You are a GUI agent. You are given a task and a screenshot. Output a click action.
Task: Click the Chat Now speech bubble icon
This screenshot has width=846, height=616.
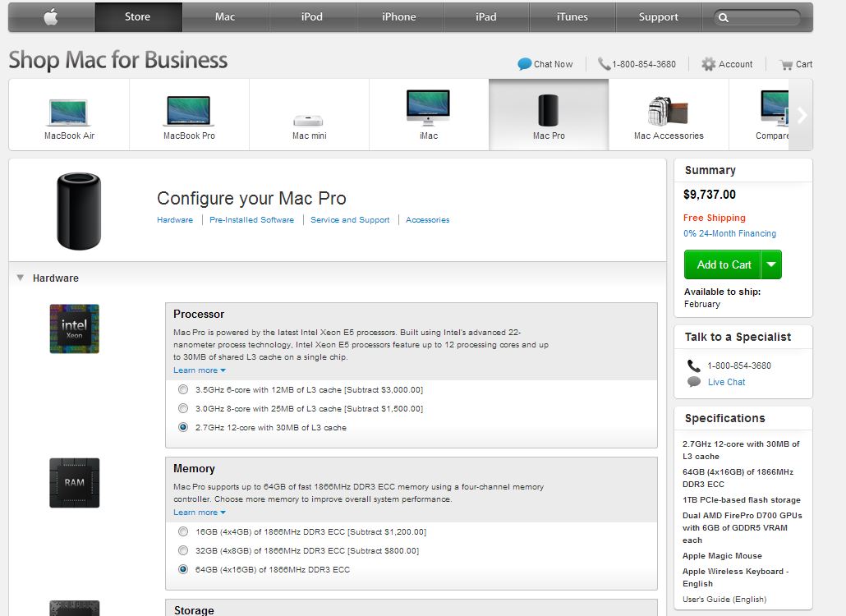click(x=524, y=63)
